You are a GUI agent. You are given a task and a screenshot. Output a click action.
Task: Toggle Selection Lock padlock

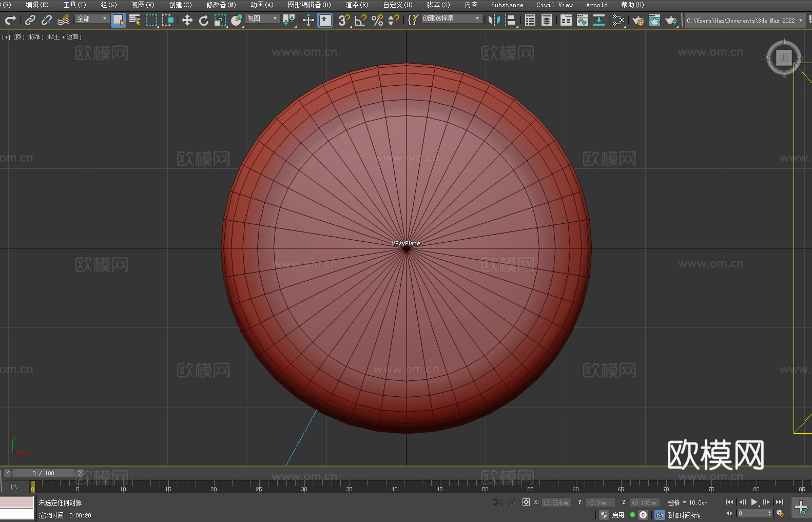coord(512,502)
